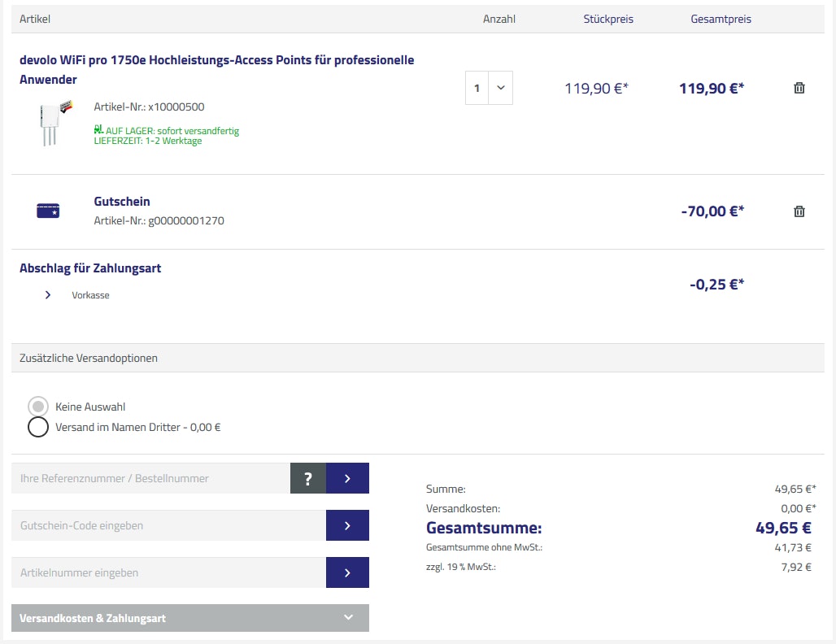Submit the Artikelnummer with arrow button

(x=347, y=572)
